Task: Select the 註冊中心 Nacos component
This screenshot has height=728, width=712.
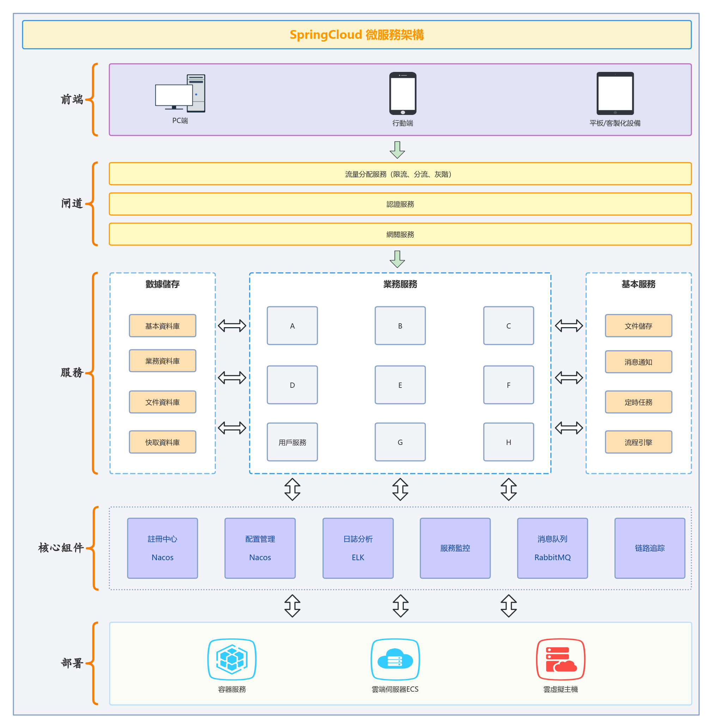Action: (163, 548)
